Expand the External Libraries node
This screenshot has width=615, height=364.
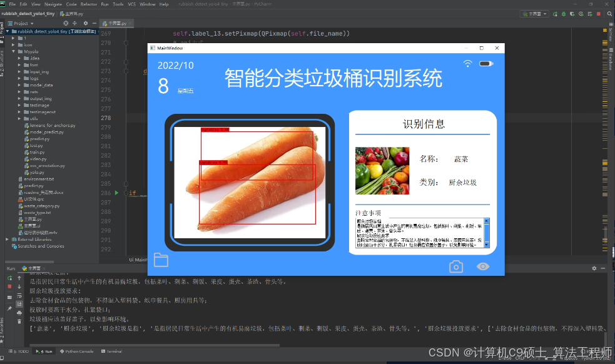pyautogui.click(x=8, y=240)
